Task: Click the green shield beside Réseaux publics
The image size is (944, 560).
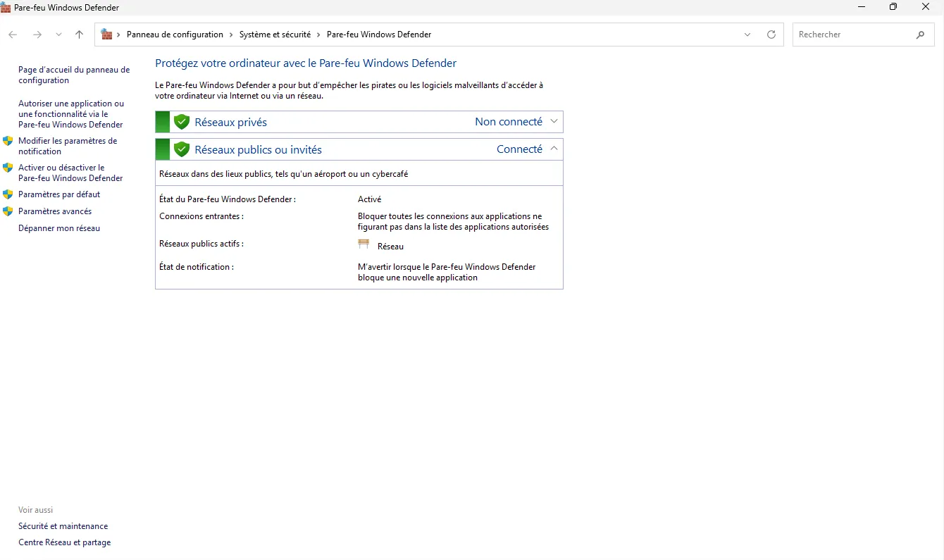Action: pyautogui.click(x=182, y=149)
